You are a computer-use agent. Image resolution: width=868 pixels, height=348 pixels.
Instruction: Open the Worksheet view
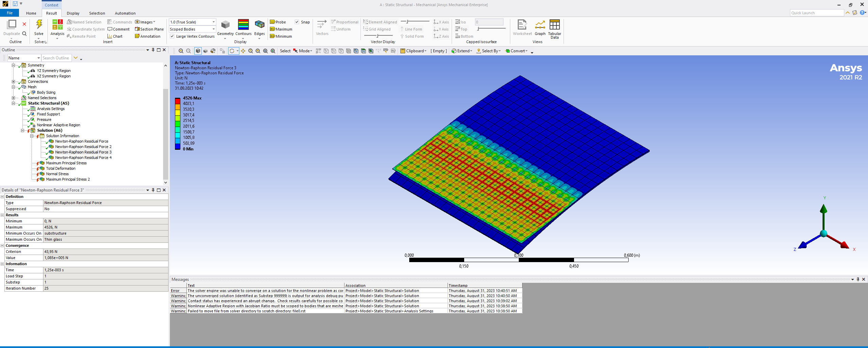point(522,25)
